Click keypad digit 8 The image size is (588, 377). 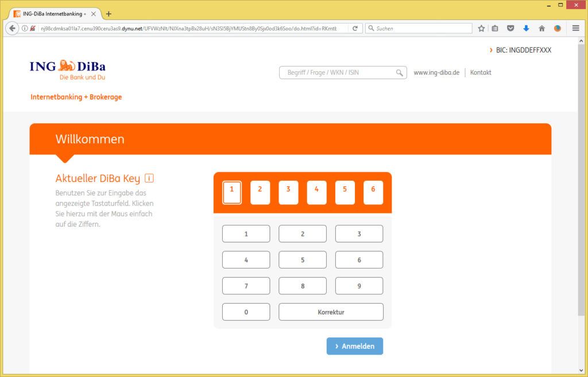point(303,286)
